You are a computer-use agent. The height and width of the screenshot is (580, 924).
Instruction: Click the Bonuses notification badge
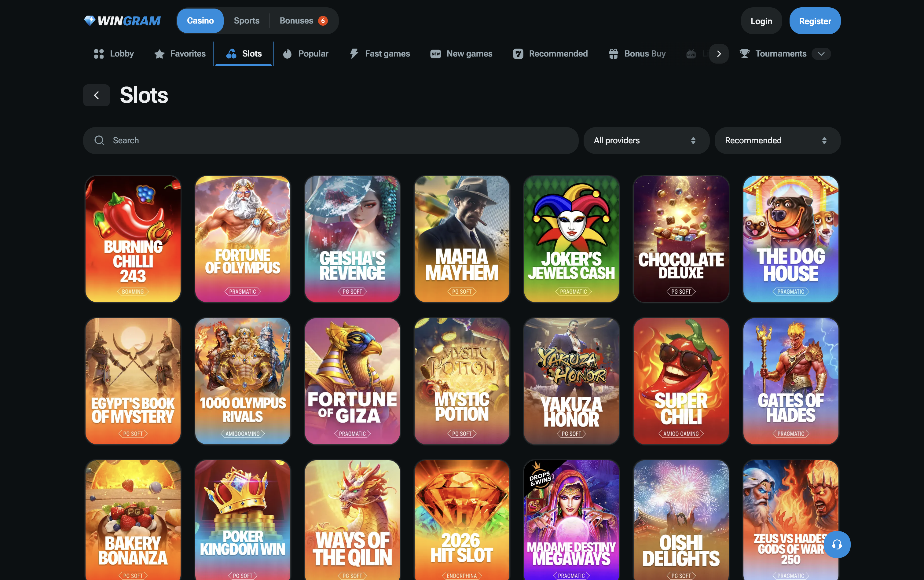323,21
